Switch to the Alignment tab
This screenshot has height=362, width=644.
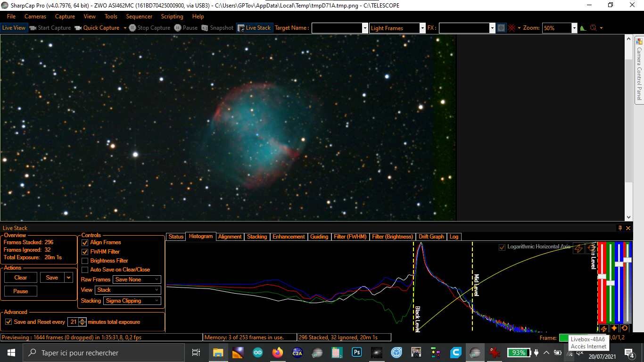tap(230, 237)
